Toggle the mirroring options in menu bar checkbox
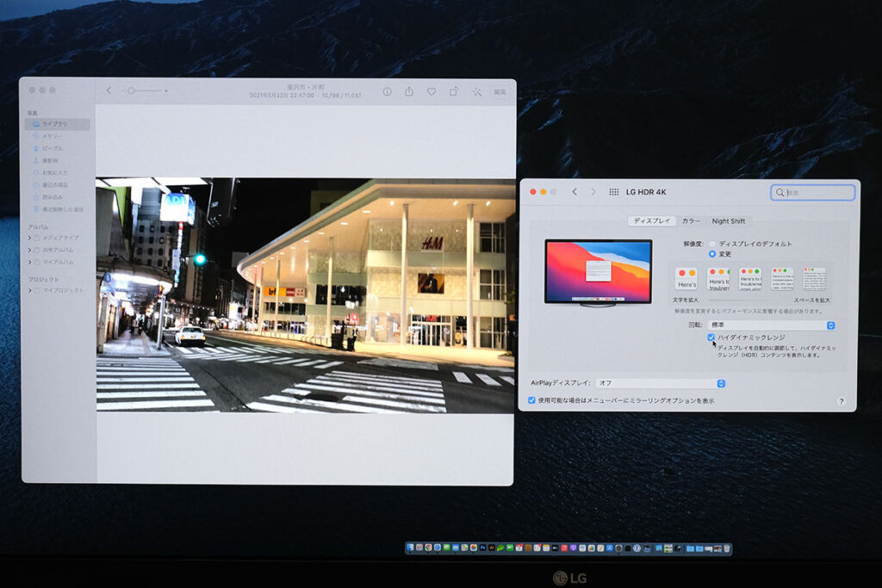Viewport: 882px width, 588px height. 531,400
